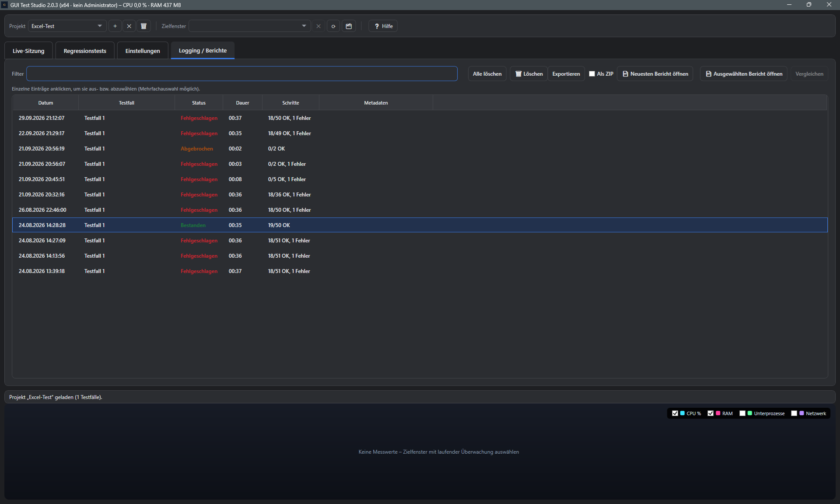Select the entry dated 22.09.2026 21:29:17
Screen dimensions: 840x504
point(420,133)
